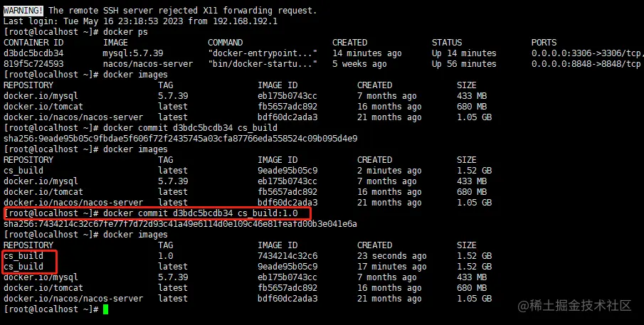Click container ID 819f5c724593
644x325 pixels.
(33, 64)
